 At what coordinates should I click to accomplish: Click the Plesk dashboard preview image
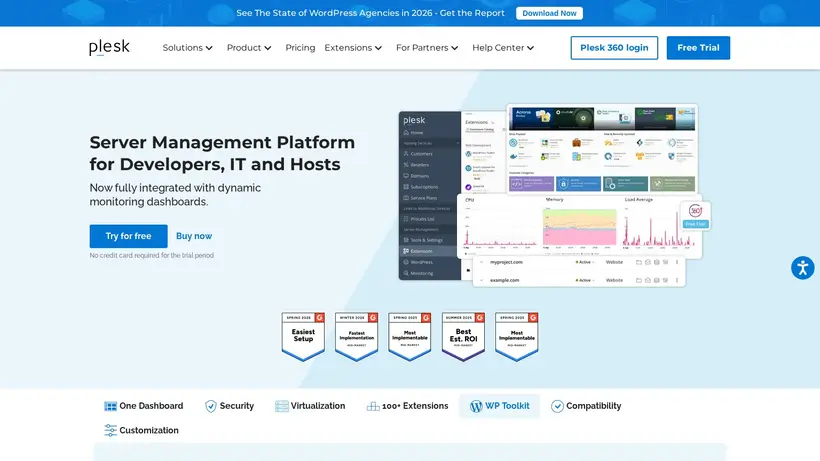tap(554, 195)
